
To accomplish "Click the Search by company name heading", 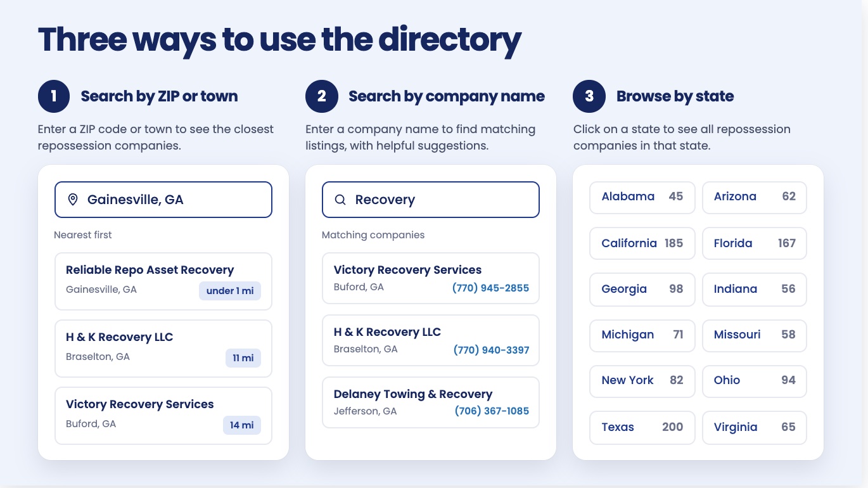I will pyautogui.click(x=447, y=96).
